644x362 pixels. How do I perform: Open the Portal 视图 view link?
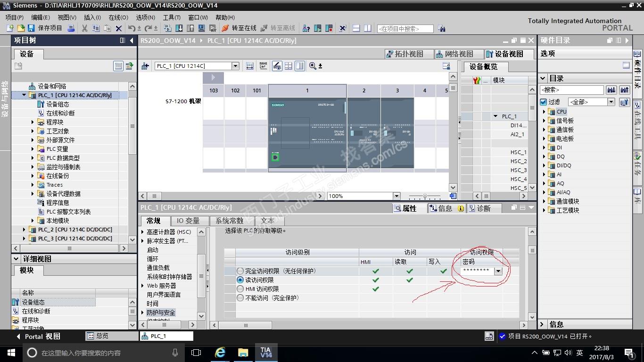click(39, 336)
